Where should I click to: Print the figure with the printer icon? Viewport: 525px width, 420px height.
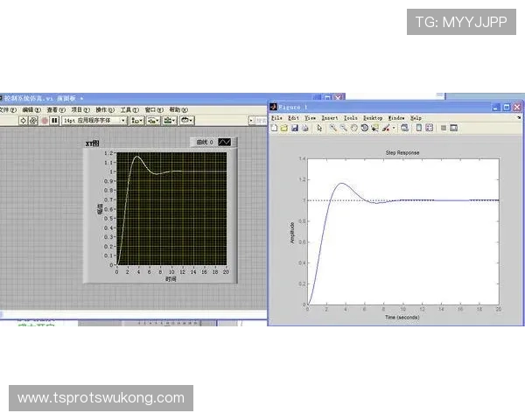coord(304,128)
